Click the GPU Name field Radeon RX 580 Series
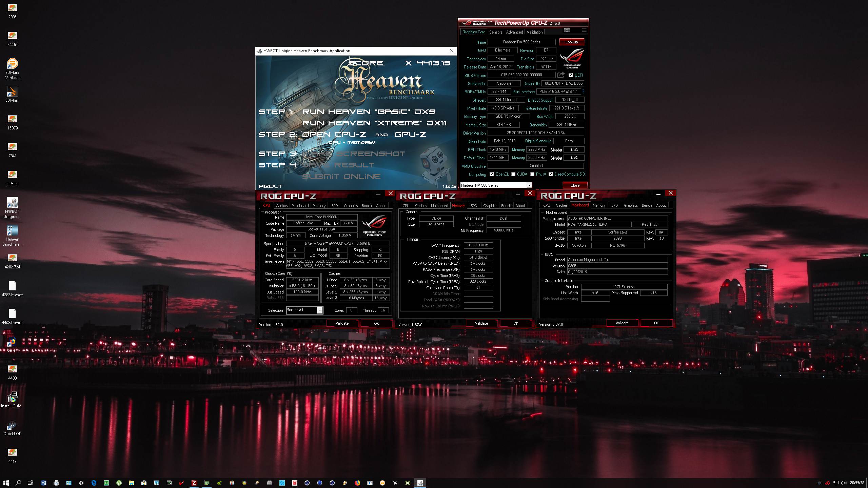Screen dimensions: 868x488 click(x=521, y=42)
